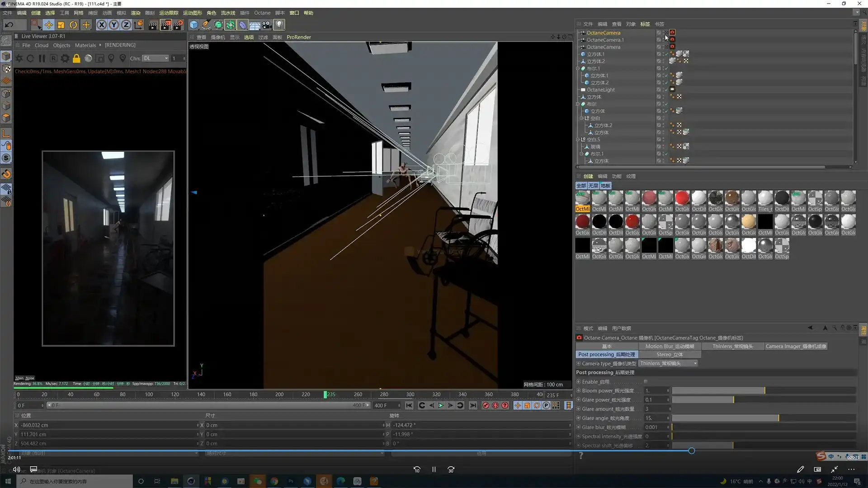Pause rendering in Live Viewer toolbar
The height and width of the screenshot is (488, 868).
pyautogui.click(x=42, y=58)
